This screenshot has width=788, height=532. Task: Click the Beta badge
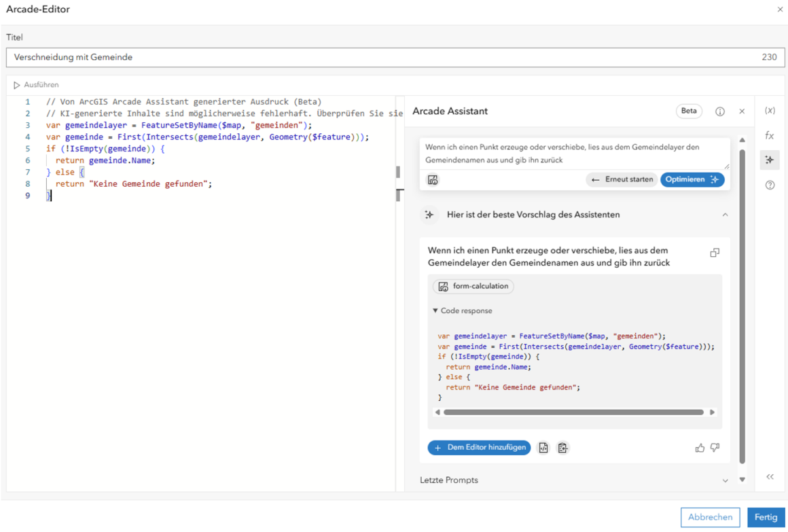coord(689,111)
